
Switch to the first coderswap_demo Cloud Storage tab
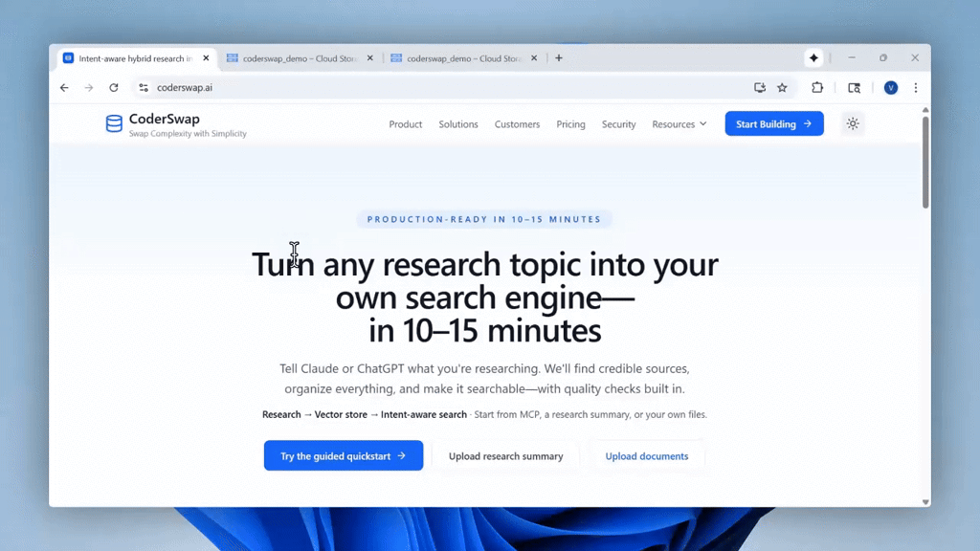click(300, 58)
